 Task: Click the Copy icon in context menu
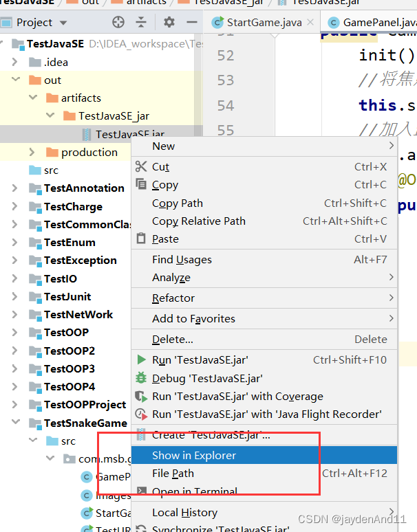[x=141, y=184]
